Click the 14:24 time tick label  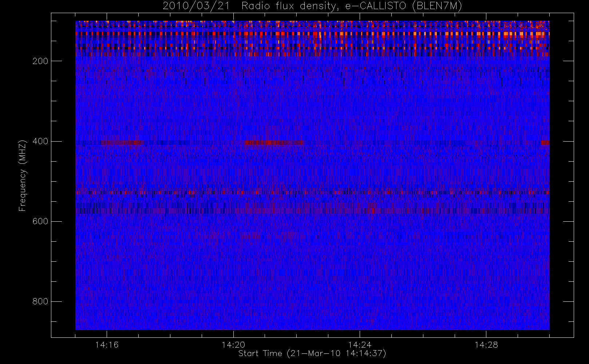coord(360,345)
